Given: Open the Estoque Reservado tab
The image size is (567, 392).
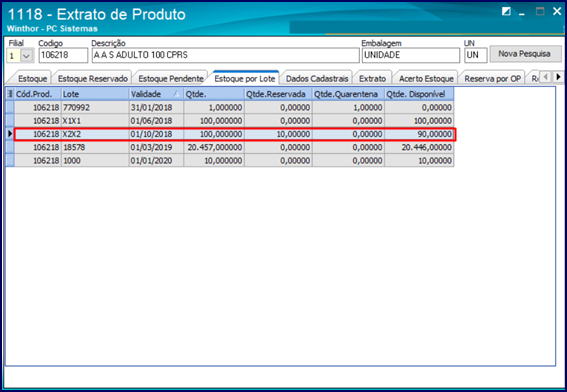Looking at the screenshot, I should point(93,78).
